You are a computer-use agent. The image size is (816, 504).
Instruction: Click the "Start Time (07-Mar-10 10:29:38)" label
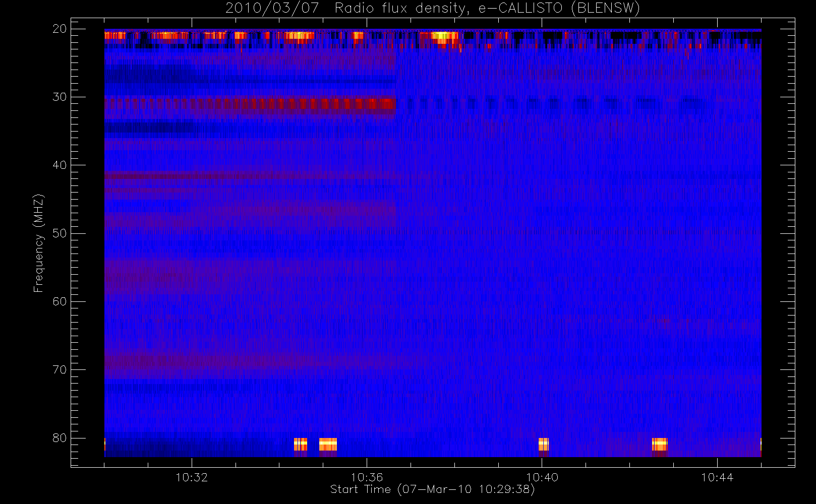click(432, 489)
